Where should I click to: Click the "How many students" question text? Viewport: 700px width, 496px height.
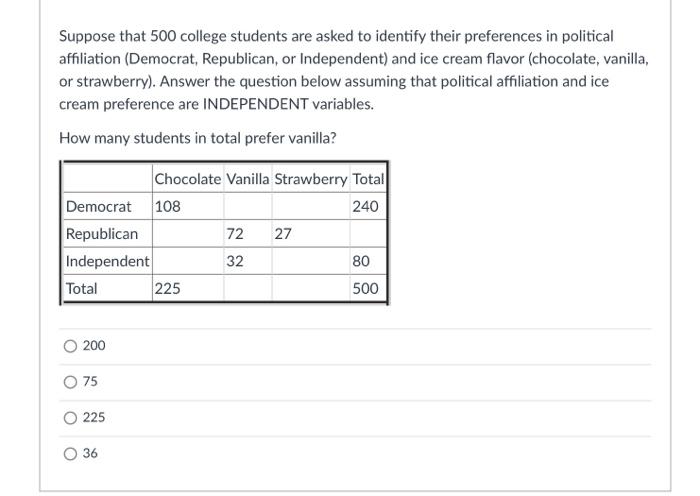[x=198, y=138]
